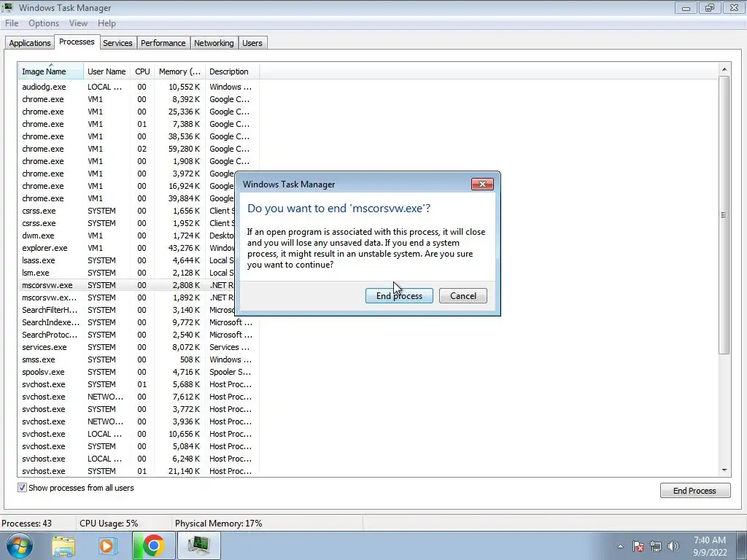The image size is (747, 560).
Task: Select the spoolsv.exe process
Action: click(x=138, y=372)
